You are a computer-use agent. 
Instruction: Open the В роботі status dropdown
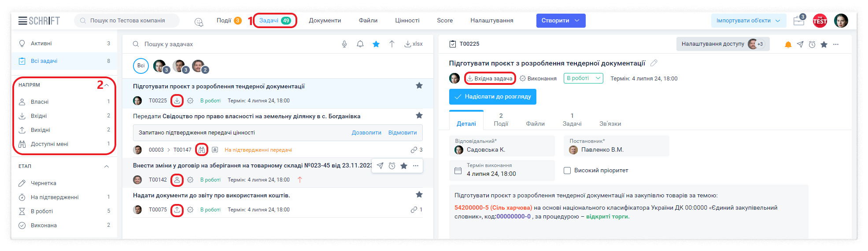click(x=583, y=78)
